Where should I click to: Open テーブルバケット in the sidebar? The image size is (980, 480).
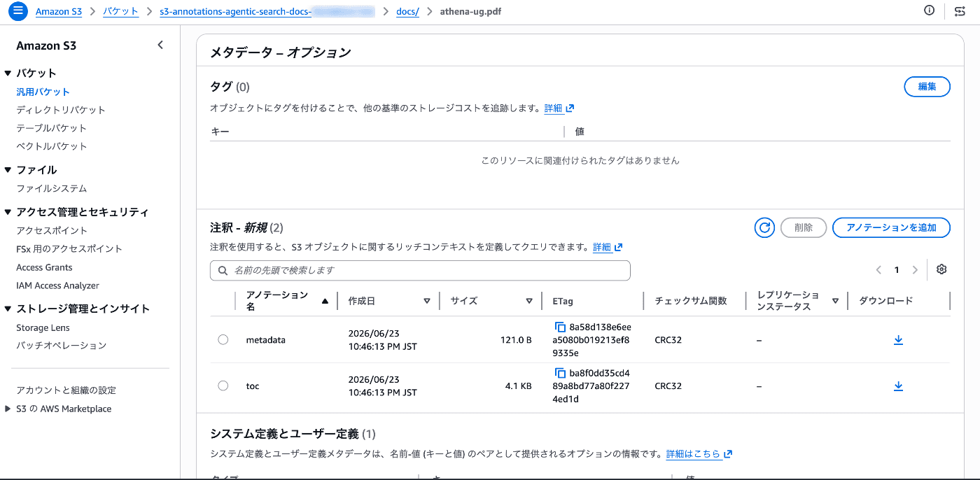(x=52, y=128)
